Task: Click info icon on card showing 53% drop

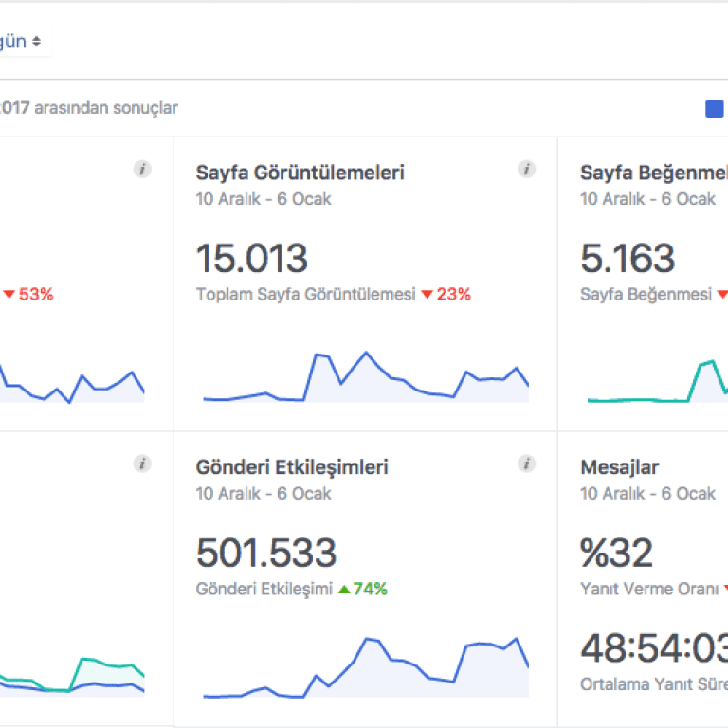Action: coord(142,170)
